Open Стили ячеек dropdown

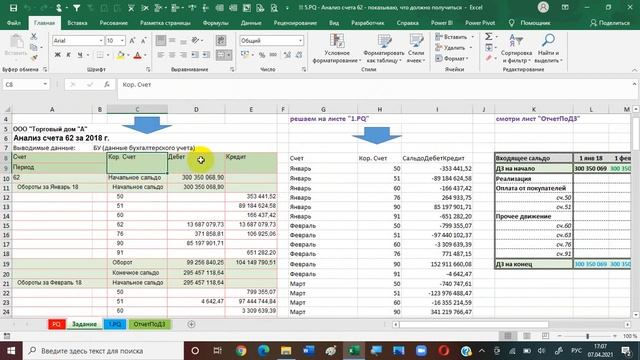coord(416,49)
